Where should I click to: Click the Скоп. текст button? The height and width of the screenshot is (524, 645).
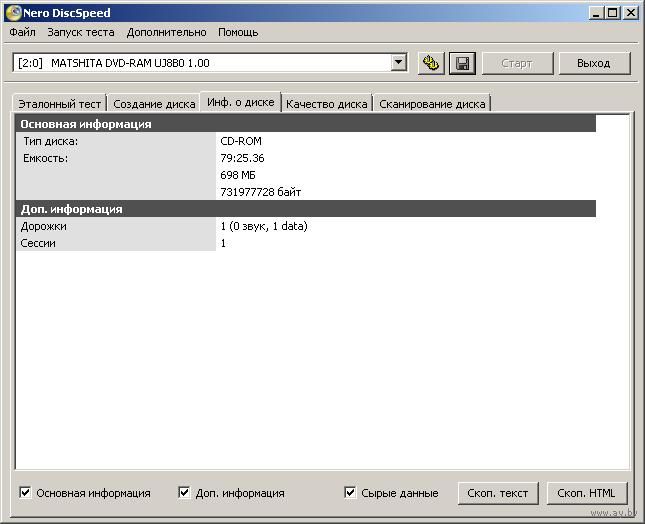point(498,493)
